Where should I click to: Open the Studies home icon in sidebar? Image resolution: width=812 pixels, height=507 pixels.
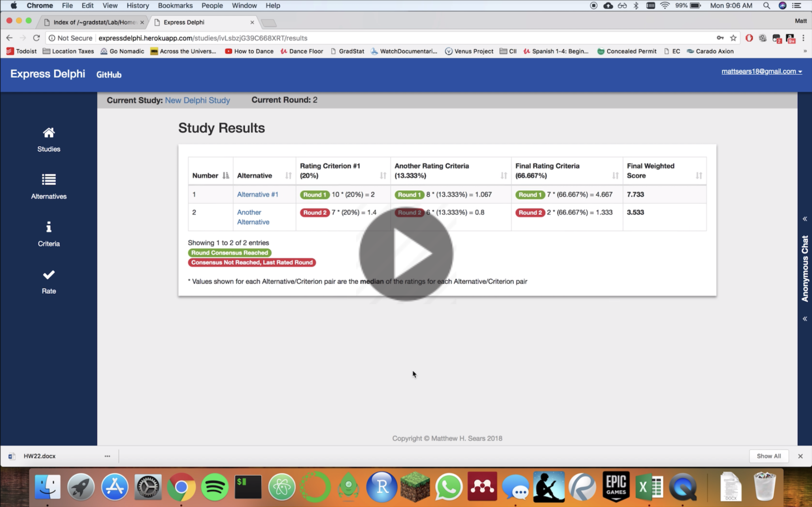[x=49, y=133]
